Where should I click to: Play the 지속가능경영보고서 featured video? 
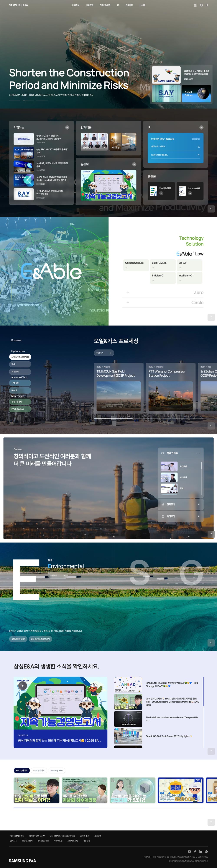click(x=22, y=685)
